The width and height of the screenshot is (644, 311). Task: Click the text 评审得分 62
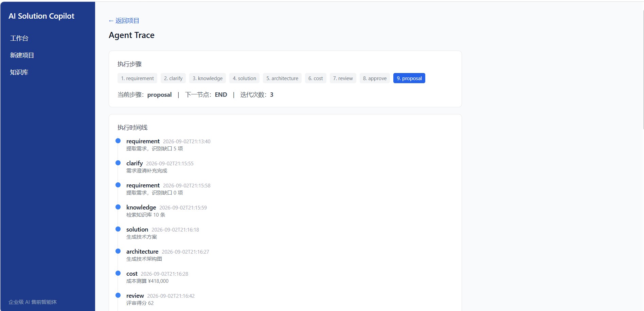click(x=140, y=303)
